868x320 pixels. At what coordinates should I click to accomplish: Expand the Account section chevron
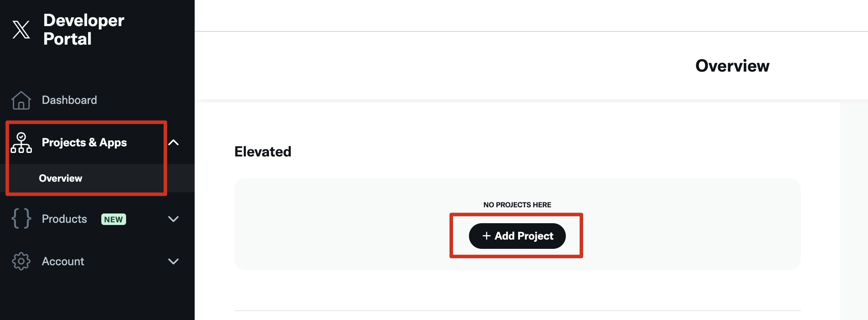173,261
